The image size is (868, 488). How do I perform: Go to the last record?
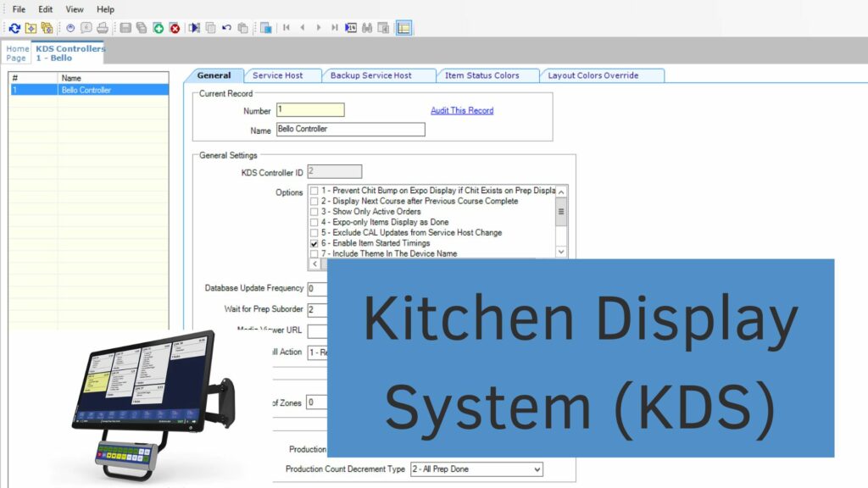click(x=334, y=28)
